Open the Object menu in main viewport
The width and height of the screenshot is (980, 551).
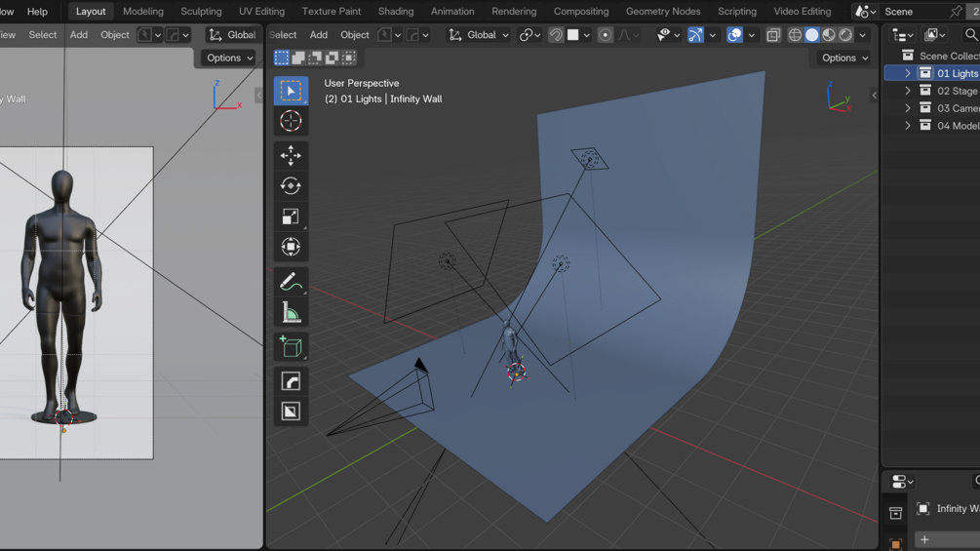354,35
